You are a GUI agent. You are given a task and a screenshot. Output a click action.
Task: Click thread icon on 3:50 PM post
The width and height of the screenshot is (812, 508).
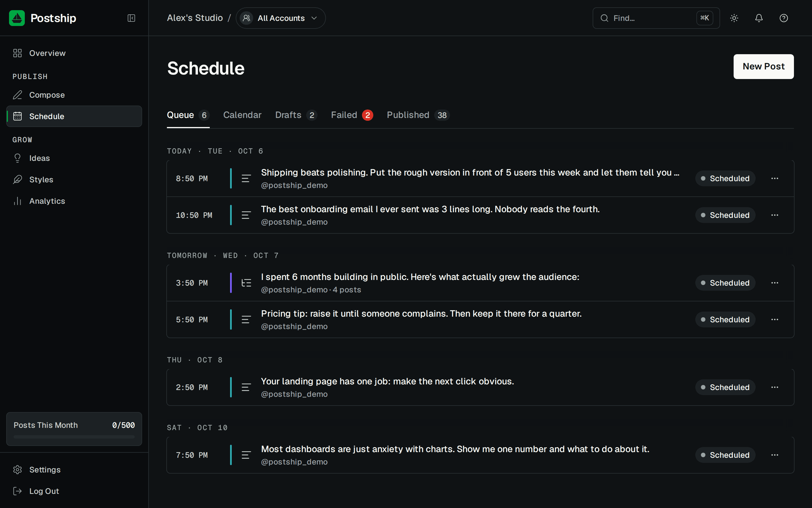click(246, 283)
